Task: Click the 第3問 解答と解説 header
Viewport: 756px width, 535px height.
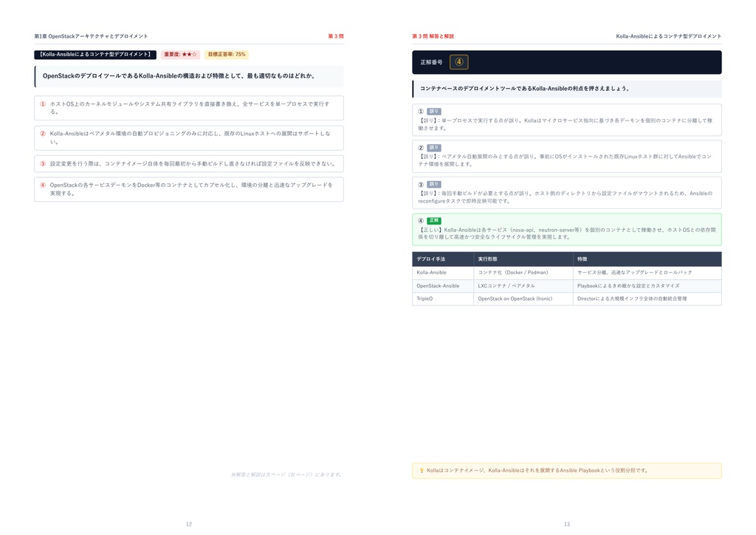Action: 433,36
